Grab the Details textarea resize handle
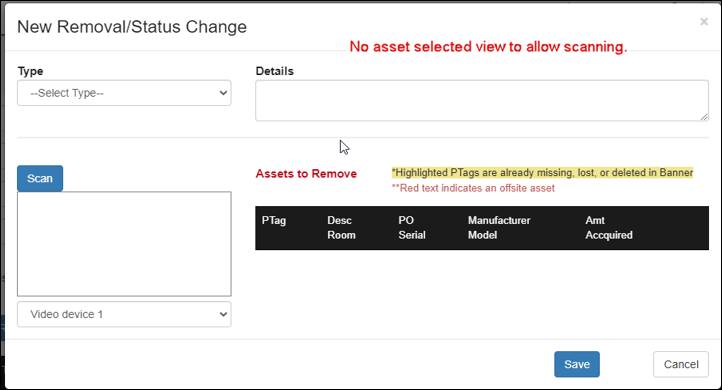The image size is (722, 390). tap(704, 117)
